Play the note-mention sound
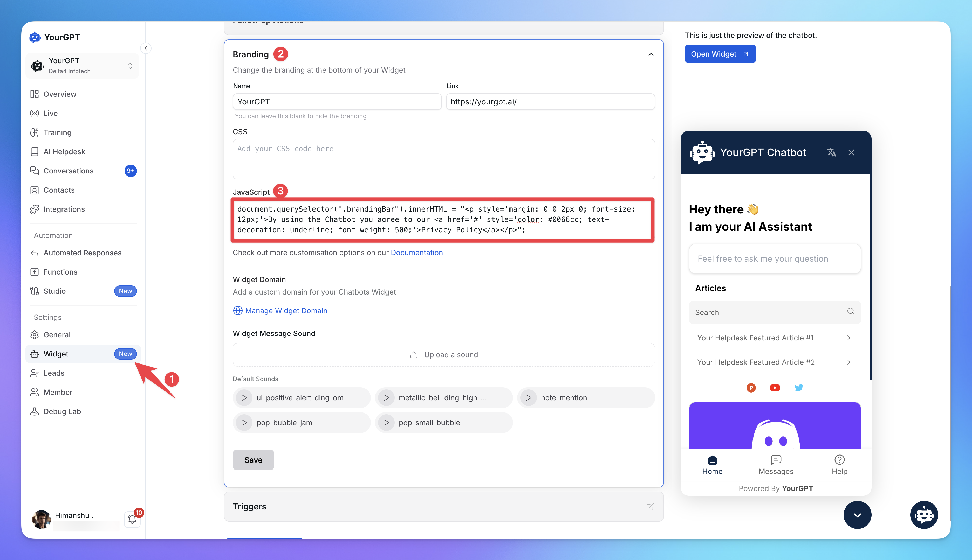Image resolution: width=972 pixels, height=560 pixels. [529, 398]
